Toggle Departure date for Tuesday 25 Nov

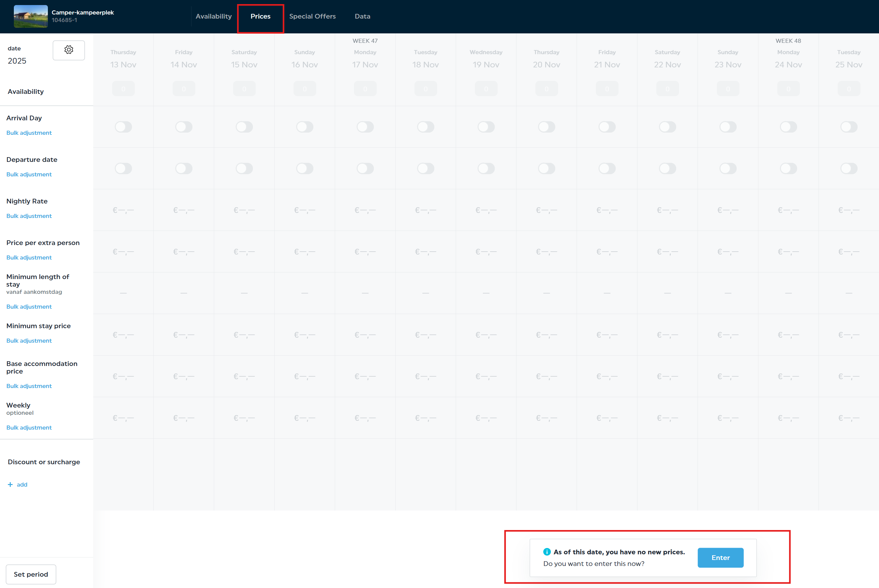coord(849,168)
